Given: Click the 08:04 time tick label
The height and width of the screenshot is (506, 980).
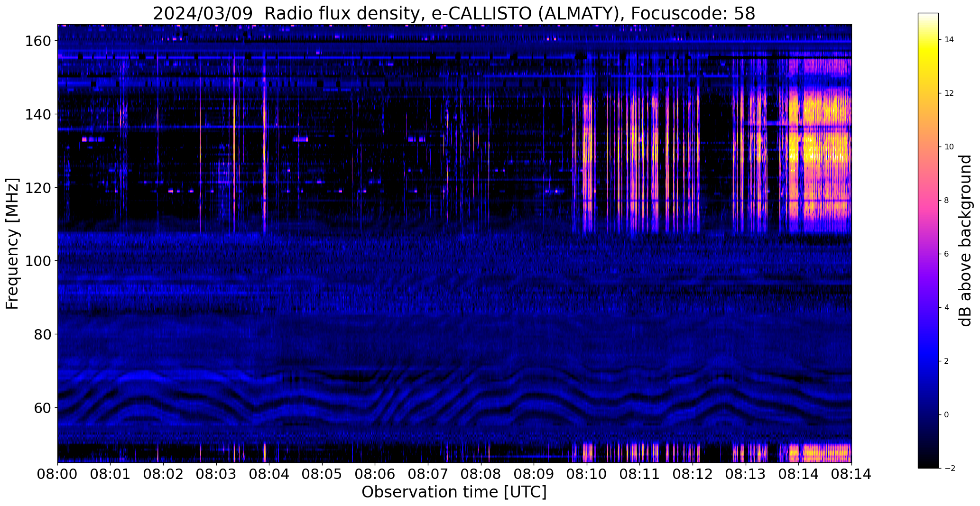Looking at the screenshot, I should (269, 475).
